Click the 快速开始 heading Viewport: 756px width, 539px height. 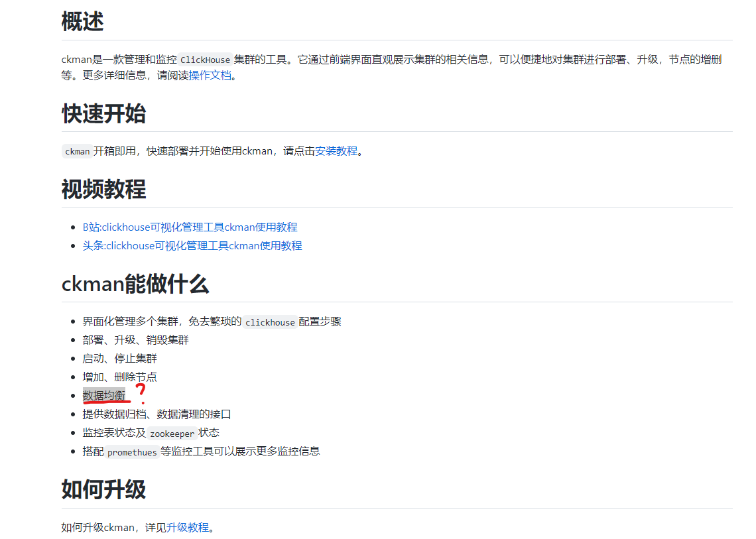click(x=103, y=114)
